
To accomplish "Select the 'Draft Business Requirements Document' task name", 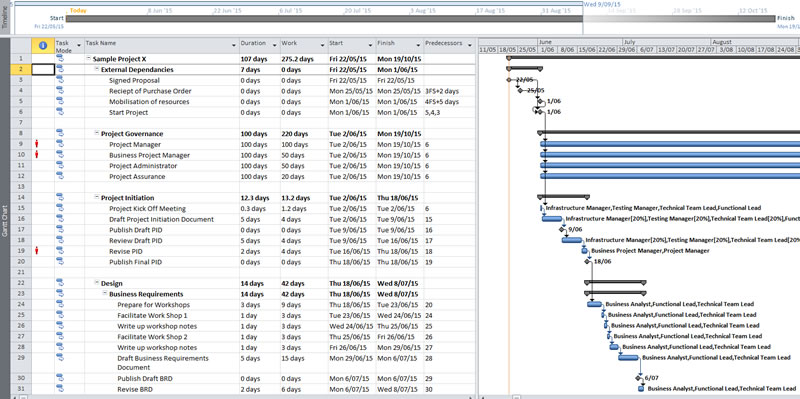I will click(163, 363).
